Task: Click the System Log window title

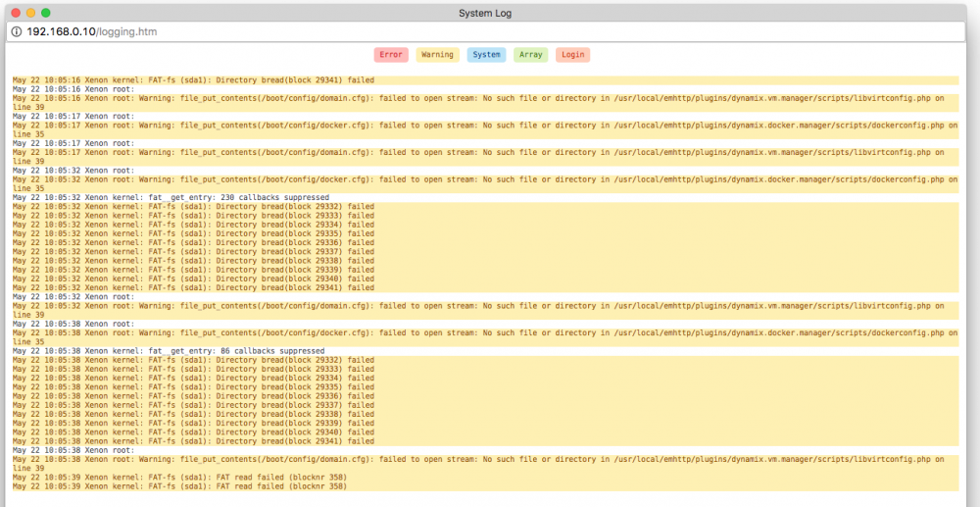Action: pyautogui.click(x=485, y=13)
